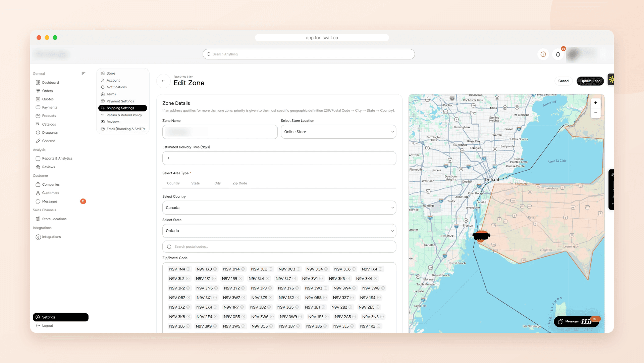Click Estimated Delivery Time field
The width and height of the screenshot is (644, 363).
[279, 158]
